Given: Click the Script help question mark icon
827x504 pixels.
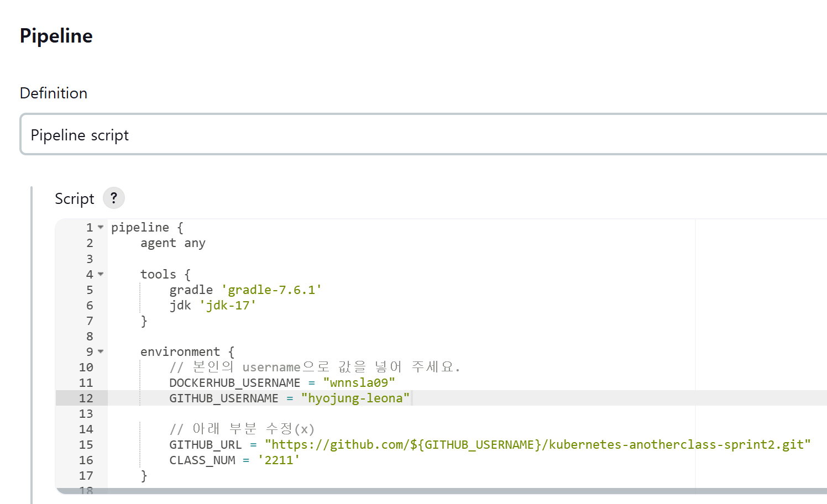Looking at the screenshot, I should click(114, 198).
